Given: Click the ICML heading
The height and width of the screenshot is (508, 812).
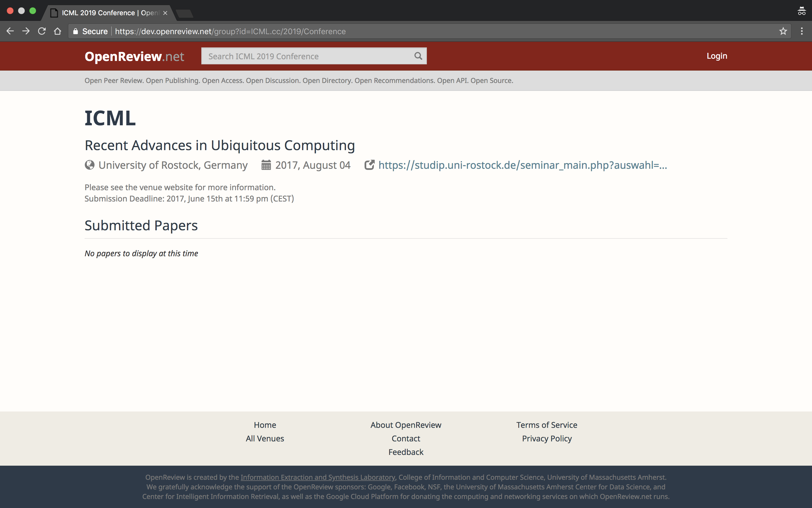Looking at the screenshot, I should pos(110,118).
